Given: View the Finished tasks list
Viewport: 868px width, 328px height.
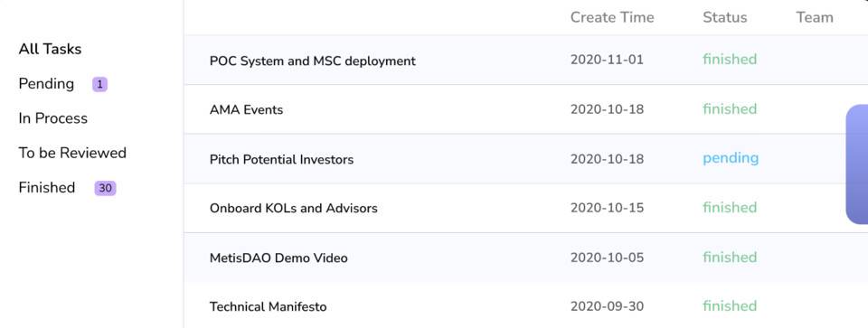Looking at the screenshot, I should point(46,188).
